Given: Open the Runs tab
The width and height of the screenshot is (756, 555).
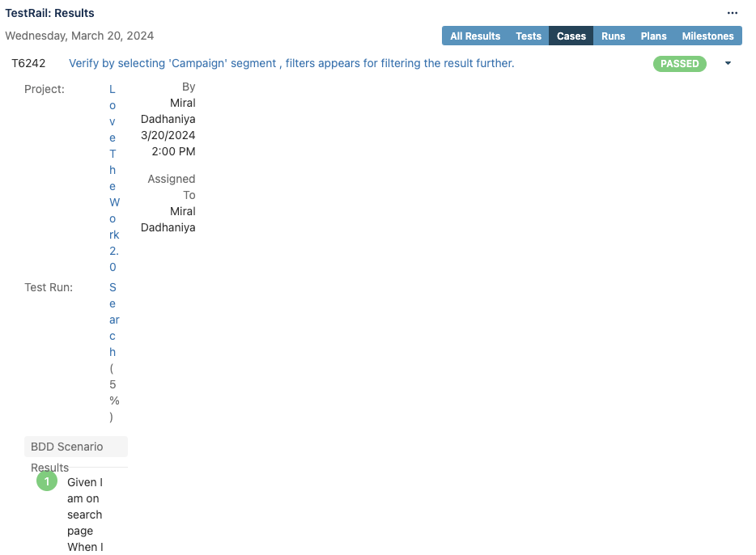Looking at the screenshot, I should [613, 36].
